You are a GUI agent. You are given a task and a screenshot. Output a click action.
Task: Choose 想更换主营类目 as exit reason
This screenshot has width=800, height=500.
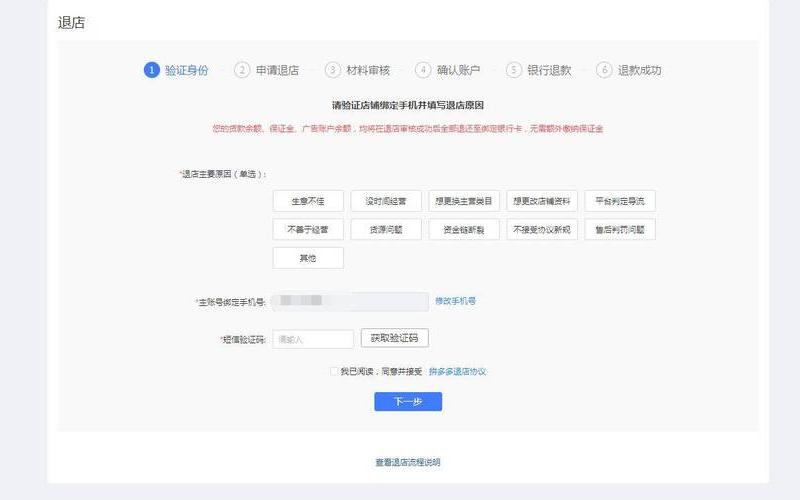[464, 201]
